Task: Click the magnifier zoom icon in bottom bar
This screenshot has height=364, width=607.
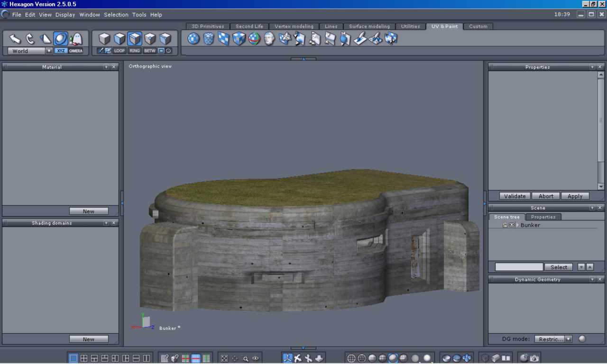Action: click(245, 358)
